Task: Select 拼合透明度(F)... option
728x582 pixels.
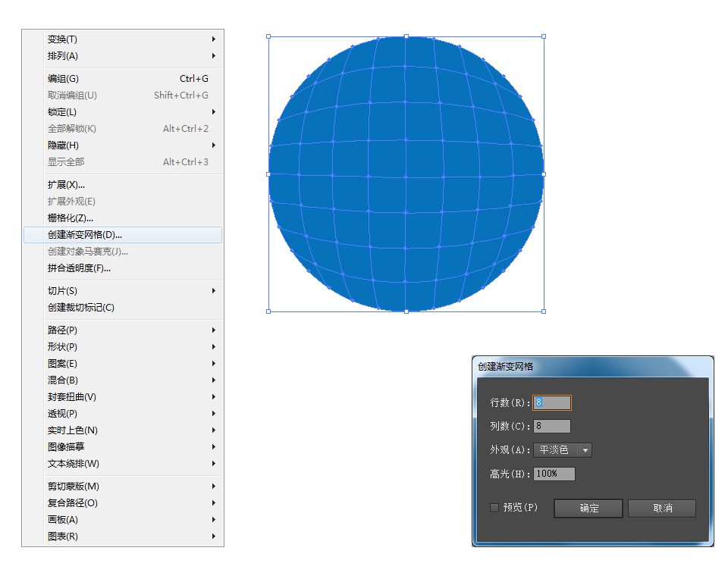Action: (79, 268)
